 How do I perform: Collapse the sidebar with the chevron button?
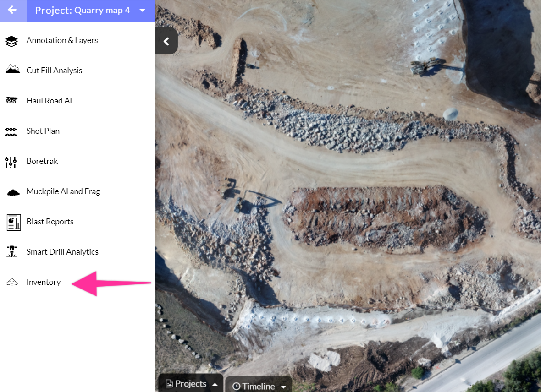166,41
